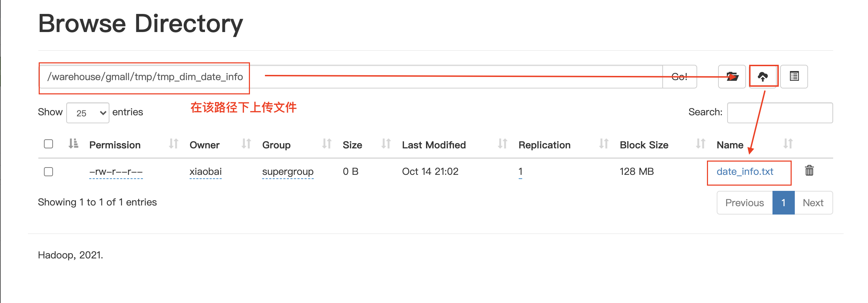Screen dimensions: 868x303
Task: Click the Previous pagination button
Action: pyautogui.click(x=745, y=203)
